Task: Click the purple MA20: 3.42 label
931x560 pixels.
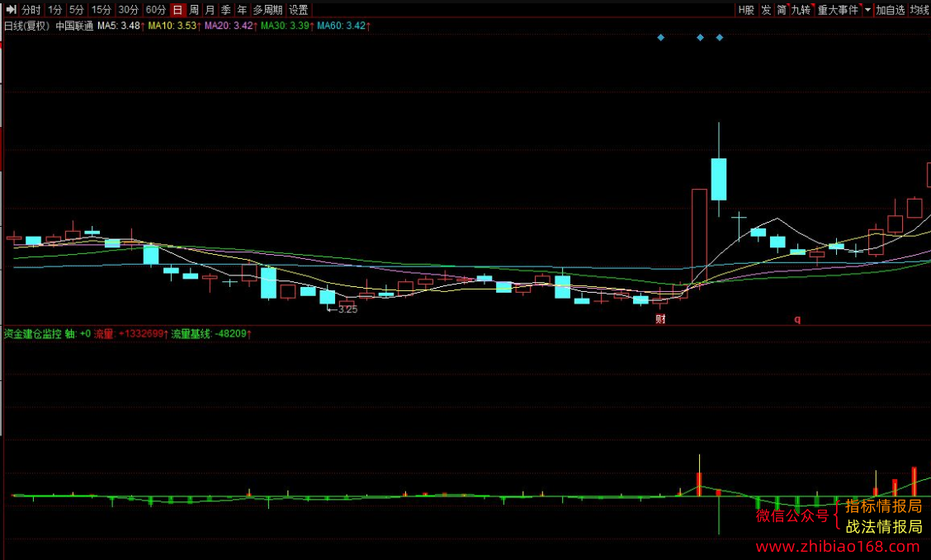Action: coord(230,26)
